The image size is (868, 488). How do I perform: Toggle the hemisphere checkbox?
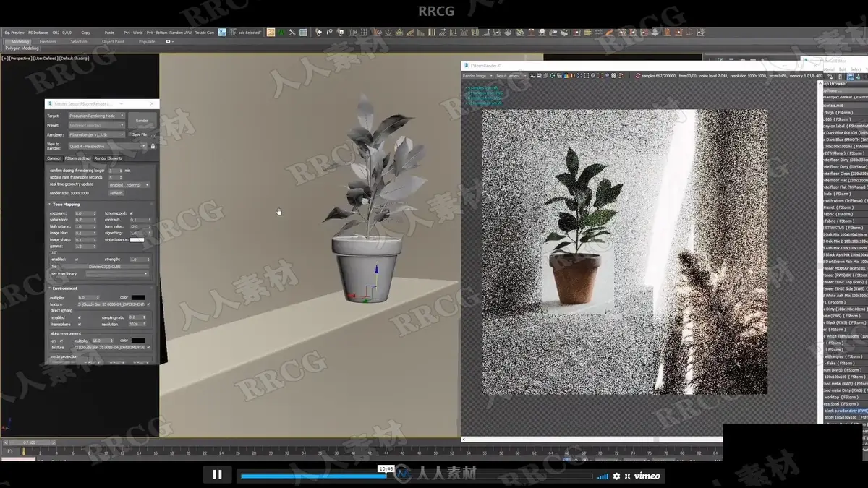(78, 325)
